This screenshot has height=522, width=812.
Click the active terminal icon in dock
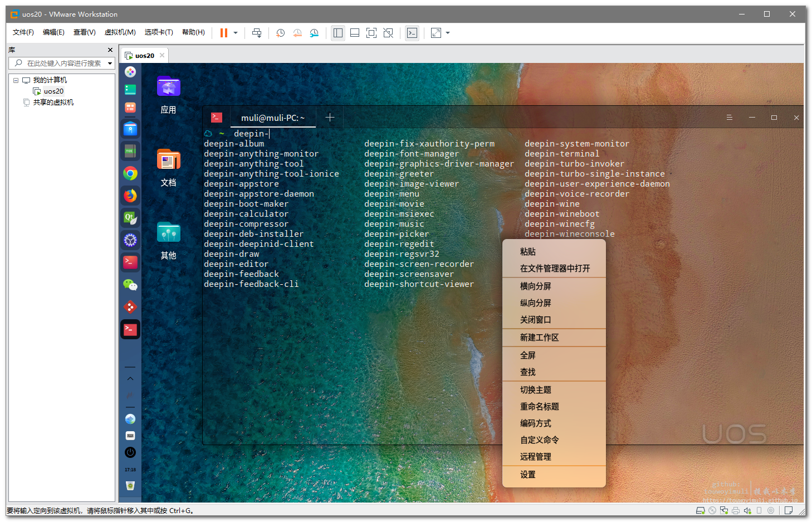[130, 329]
